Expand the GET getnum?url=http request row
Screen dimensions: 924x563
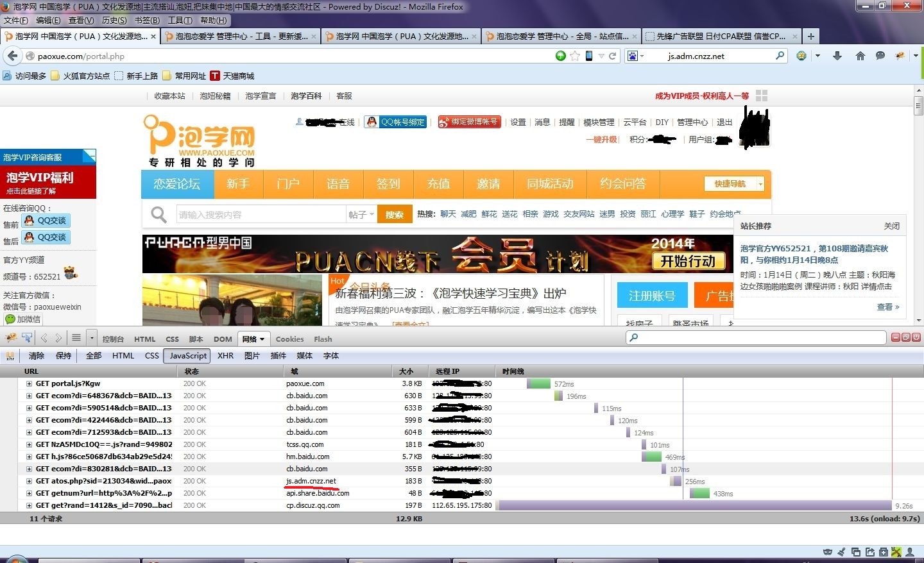[29, 493]
